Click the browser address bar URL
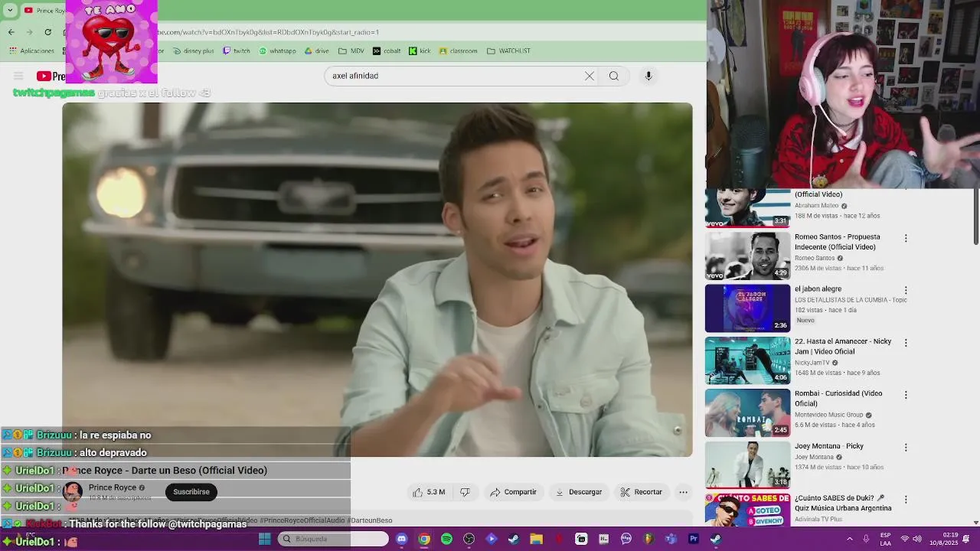Screen dimensions: 980x551 [x=268, y=32]
